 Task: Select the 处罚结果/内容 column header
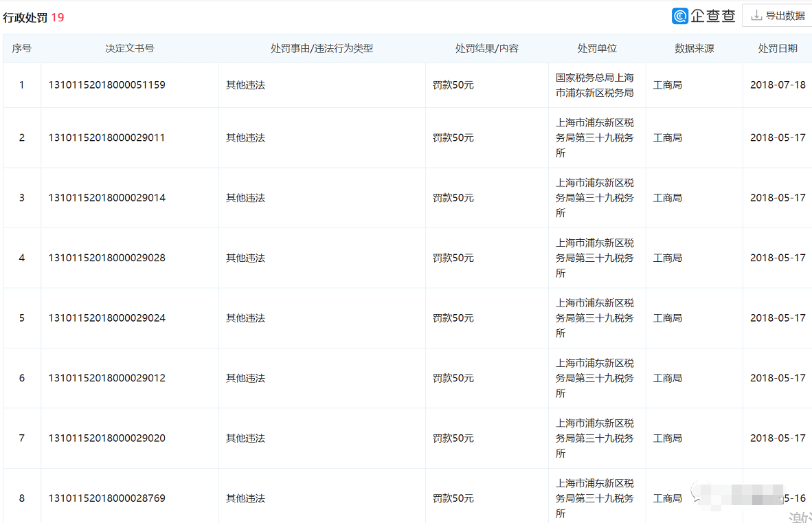point(486,49)
